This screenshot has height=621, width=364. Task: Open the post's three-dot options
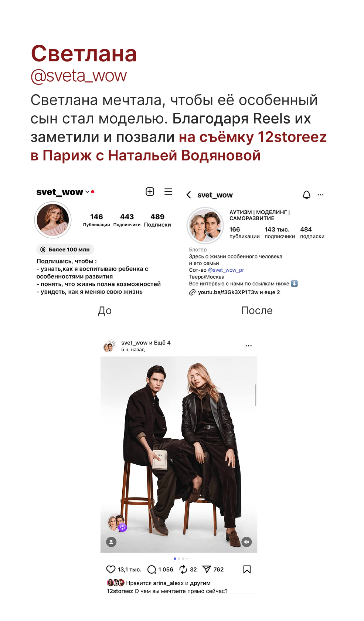point(249,346)
